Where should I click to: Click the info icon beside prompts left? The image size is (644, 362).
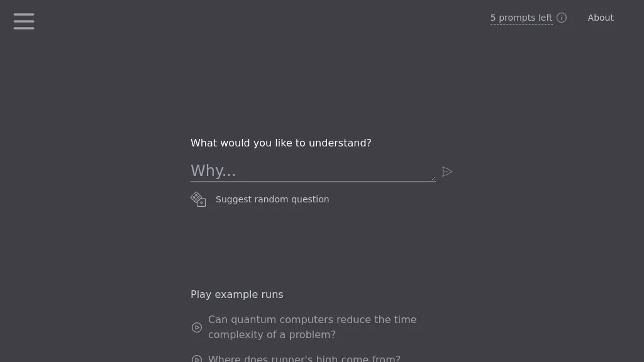(562, 18)
